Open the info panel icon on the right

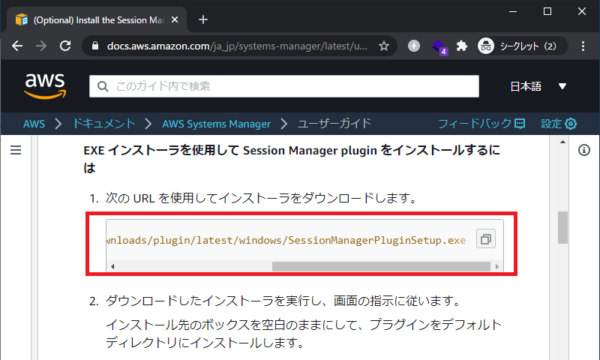pos(584,150)
